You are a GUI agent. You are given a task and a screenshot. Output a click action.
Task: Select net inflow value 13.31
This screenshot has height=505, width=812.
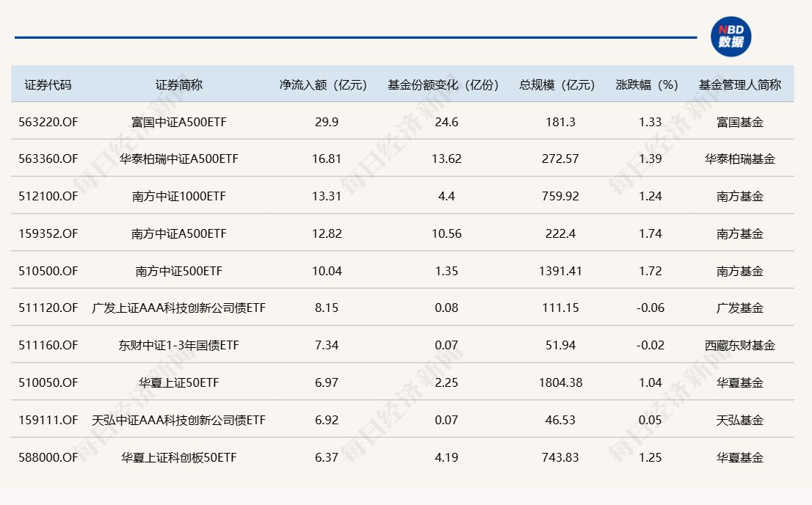327,196
